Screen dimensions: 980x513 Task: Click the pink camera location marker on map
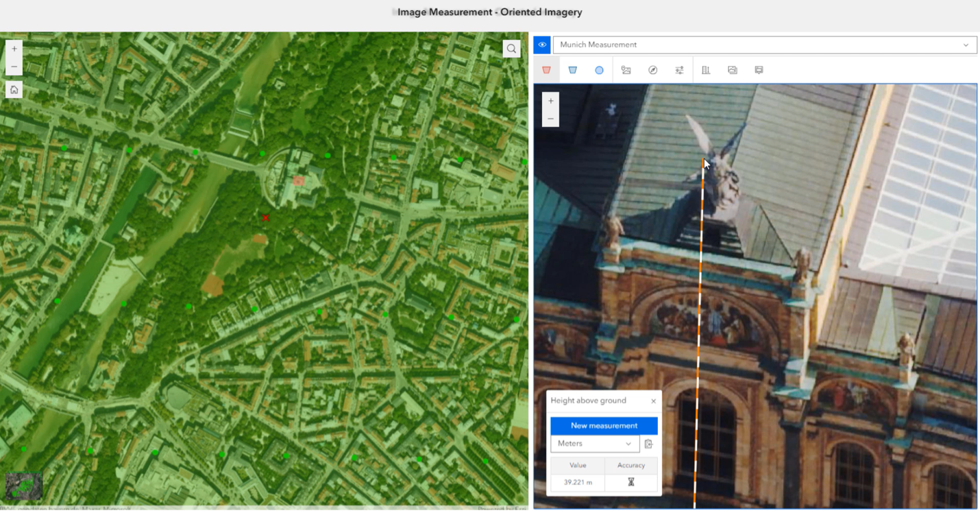click(x=298, y=181)
